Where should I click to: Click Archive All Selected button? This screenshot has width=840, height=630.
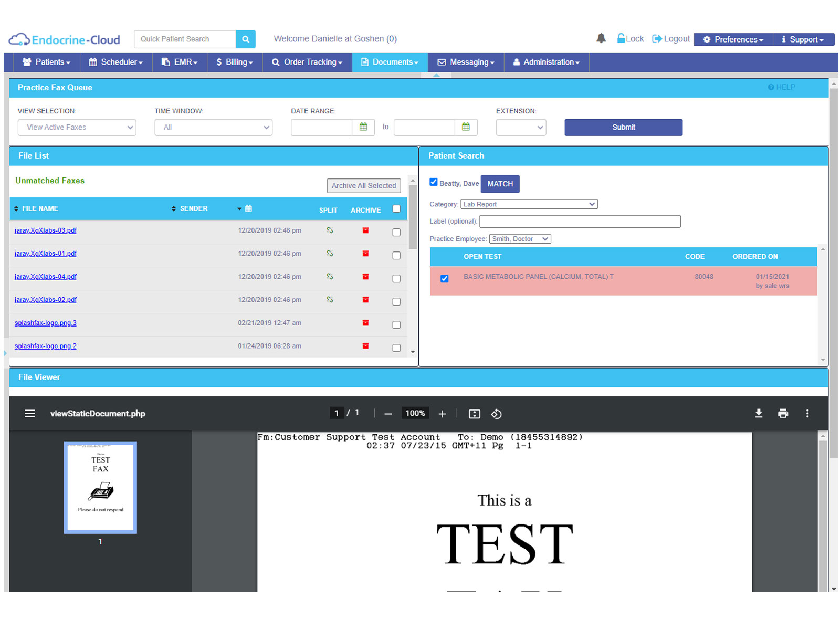[x=364, y=186]
